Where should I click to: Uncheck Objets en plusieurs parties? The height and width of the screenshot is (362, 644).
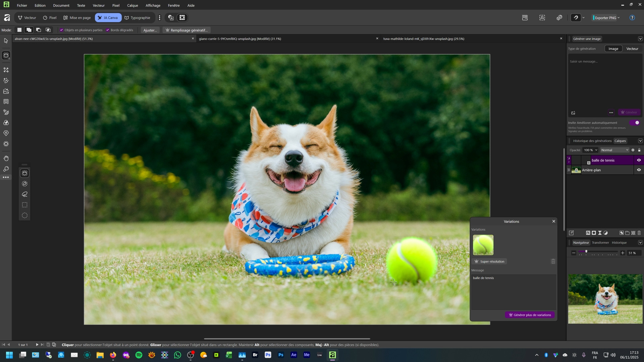[61, 30]
